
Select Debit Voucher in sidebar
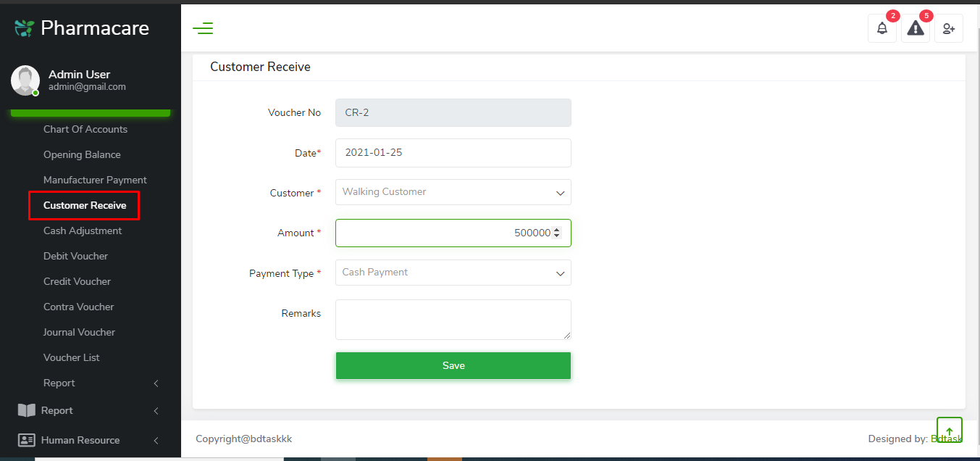tap(75, 256)
